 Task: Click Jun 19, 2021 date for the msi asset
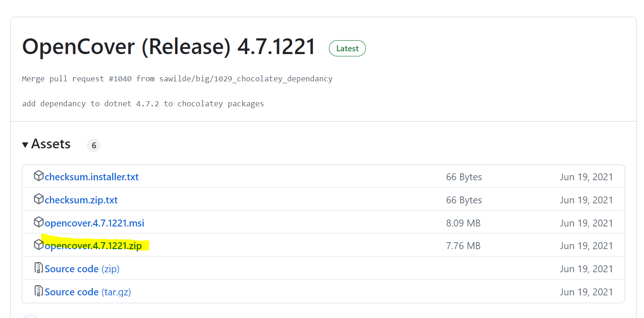click(586, 223)
